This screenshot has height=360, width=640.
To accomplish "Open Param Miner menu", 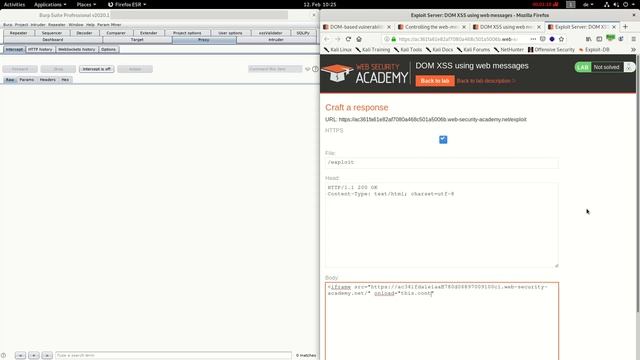I will [109, 24].
